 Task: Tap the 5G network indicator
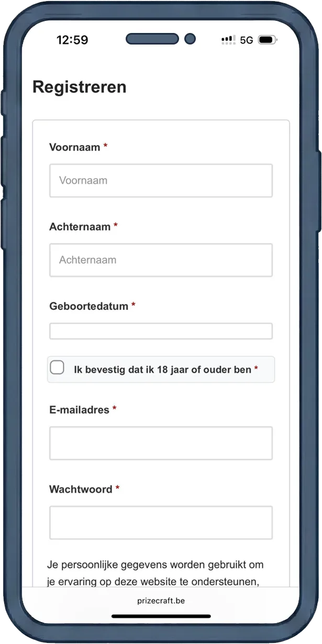tap(247, 40)
